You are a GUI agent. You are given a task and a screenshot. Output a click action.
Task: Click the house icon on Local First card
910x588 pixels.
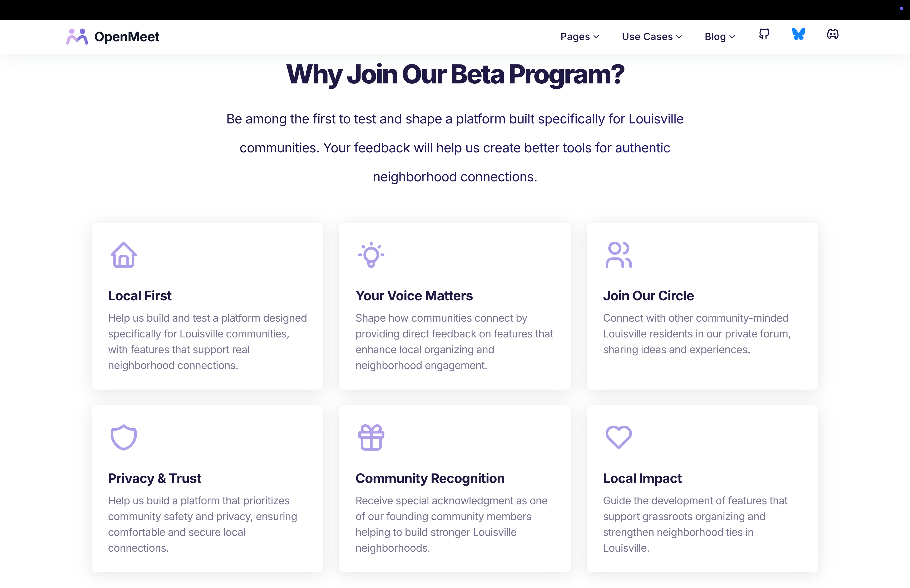click(x=124, y=255)
